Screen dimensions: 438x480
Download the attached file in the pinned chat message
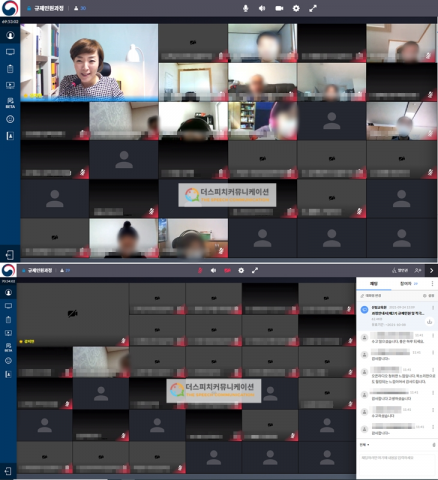pyautogui.click(x=429, y=322)
